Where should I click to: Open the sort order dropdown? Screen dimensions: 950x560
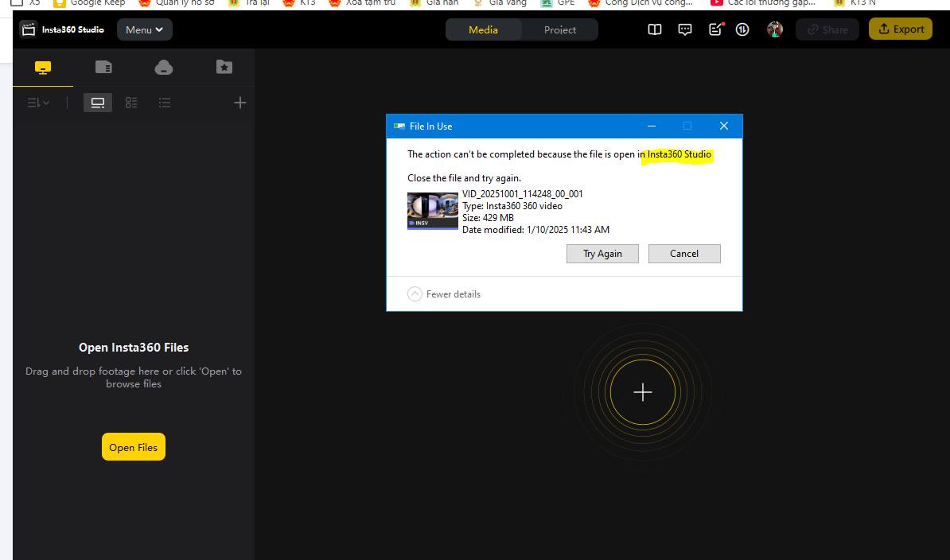pos(38,103)
